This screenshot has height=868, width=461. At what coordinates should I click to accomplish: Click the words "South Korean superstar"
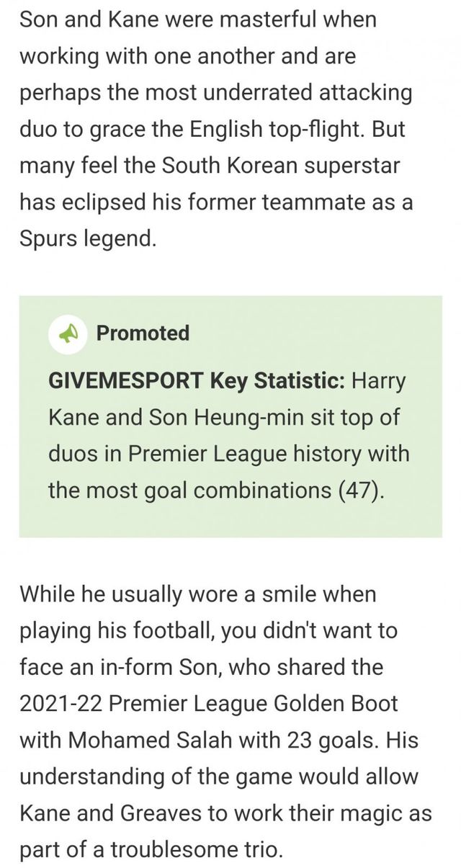pos(282,166)
